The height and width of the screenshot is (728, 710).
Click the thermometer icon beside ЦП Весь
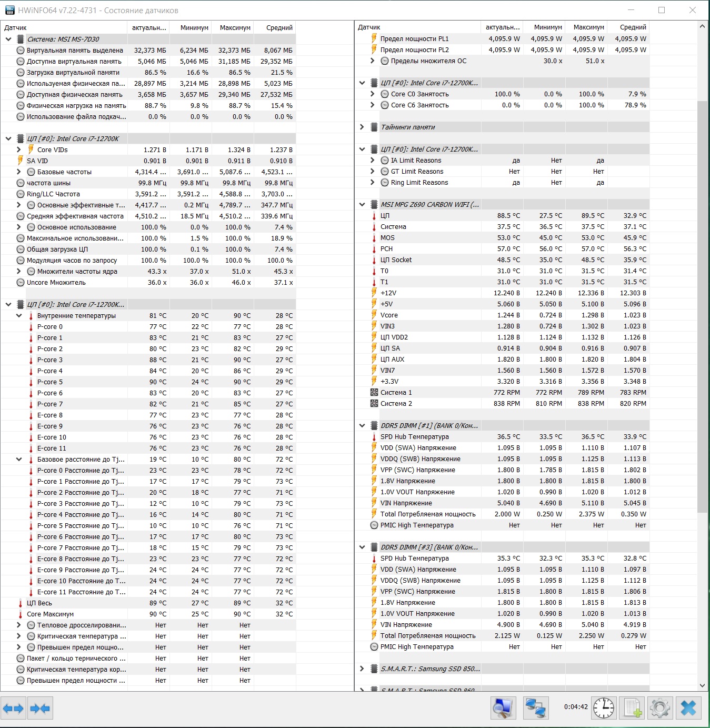tap(21, 603)
